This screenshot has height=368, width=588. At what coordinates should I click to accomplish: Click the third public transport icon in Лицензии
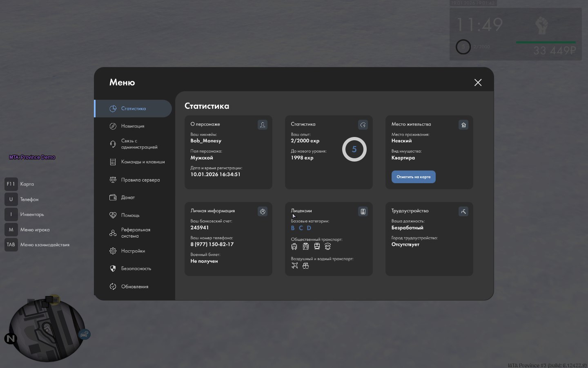tap(317, 247)
